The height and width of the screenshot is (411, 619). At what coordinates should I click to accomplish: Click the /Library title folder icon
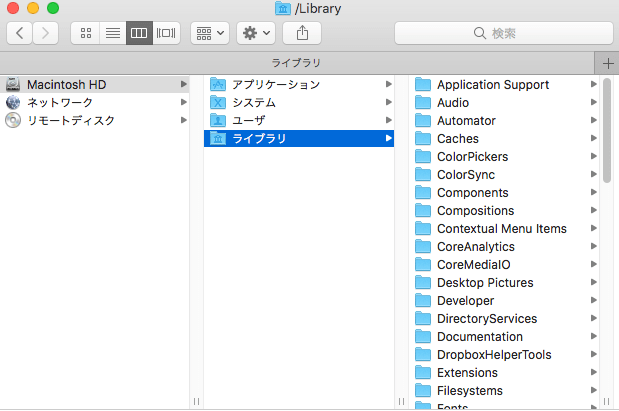(283, 8)
